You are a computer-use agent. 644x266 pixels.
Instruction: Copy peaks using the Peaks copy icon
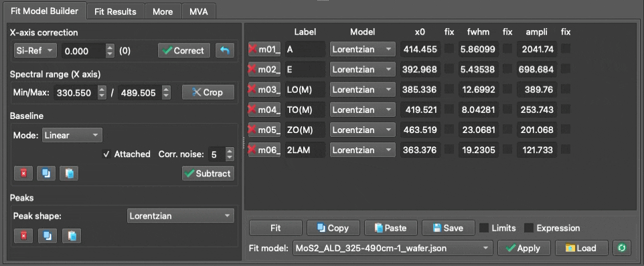pos(48,236)
